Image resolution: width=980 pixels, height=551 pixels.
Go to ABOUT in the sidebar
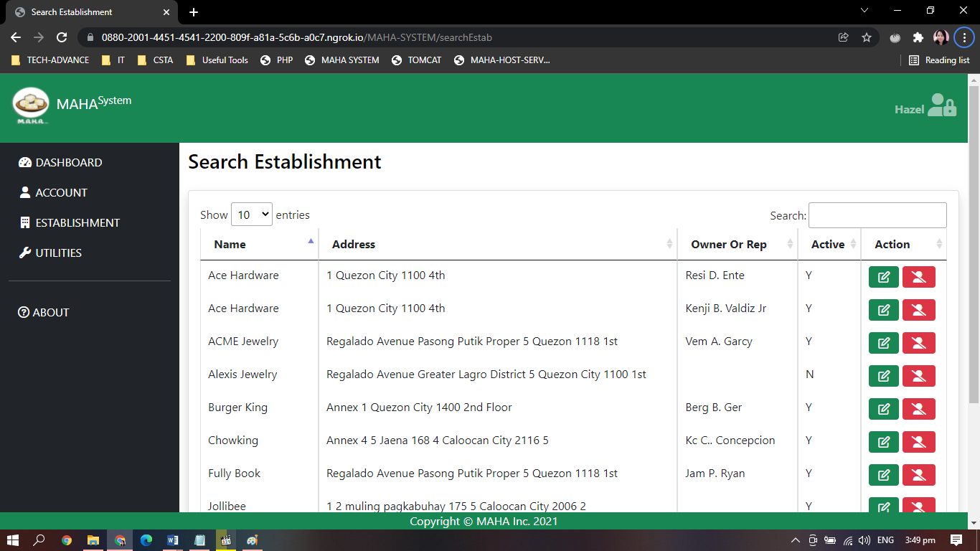click(x=44, y=313)
